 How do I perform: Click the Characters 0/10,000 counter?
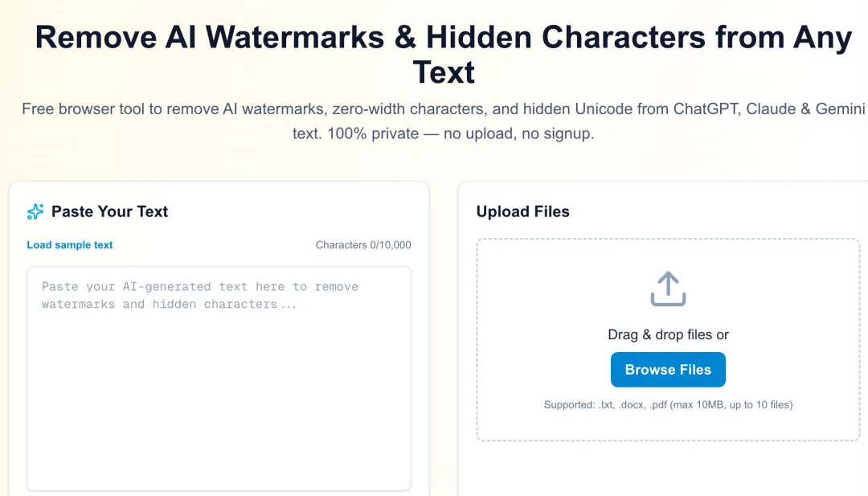[x=363, y=244]
